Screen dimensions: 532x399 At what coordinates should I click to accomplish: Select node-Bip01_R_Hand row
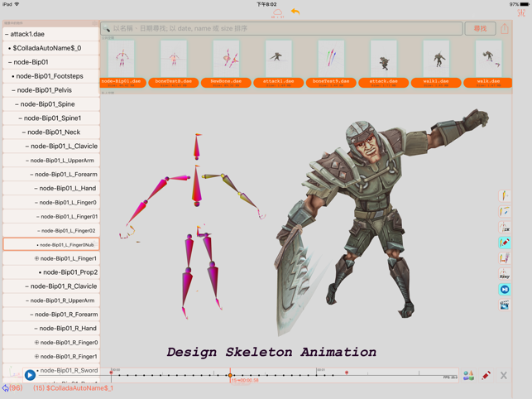pos(51,329)
